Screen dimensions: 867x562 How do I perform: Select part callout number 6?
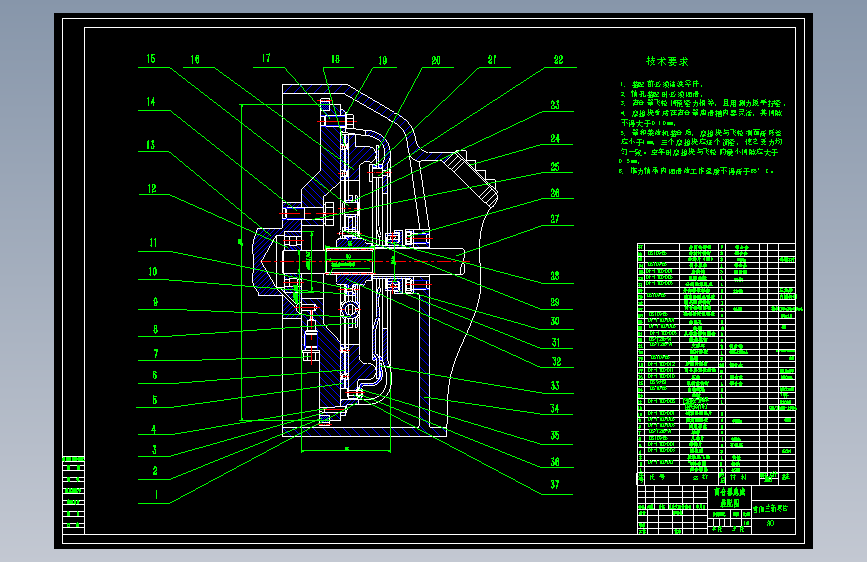[x=155, y=375]
